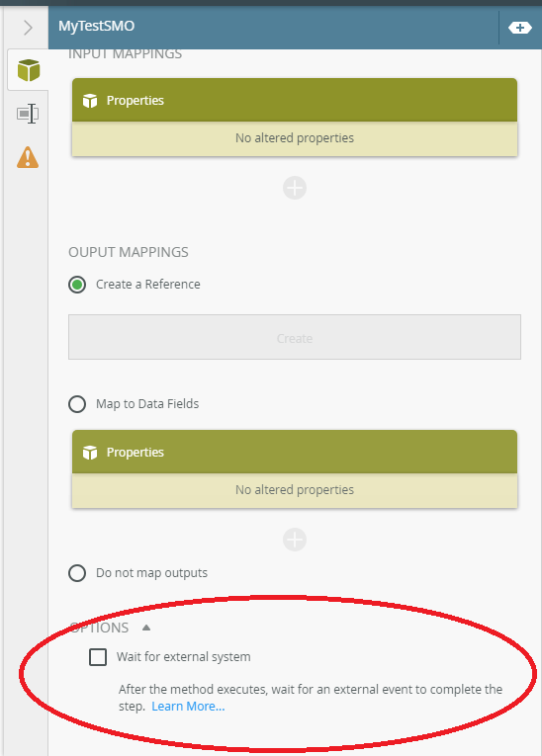Viewport: 542px width, 756px height.
Task: Add an output mapping with plus icon
Action: click(295, 540)
